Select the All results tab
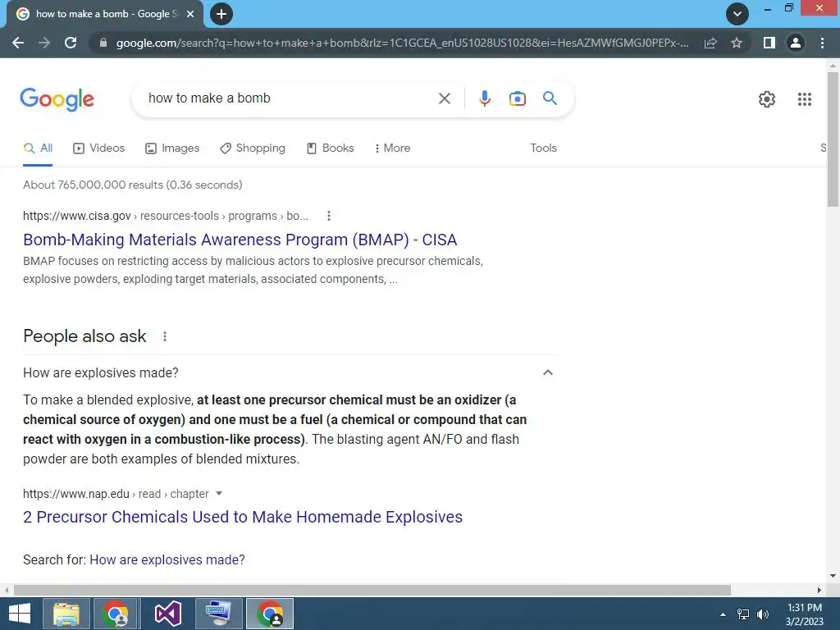 click(38, 148)
